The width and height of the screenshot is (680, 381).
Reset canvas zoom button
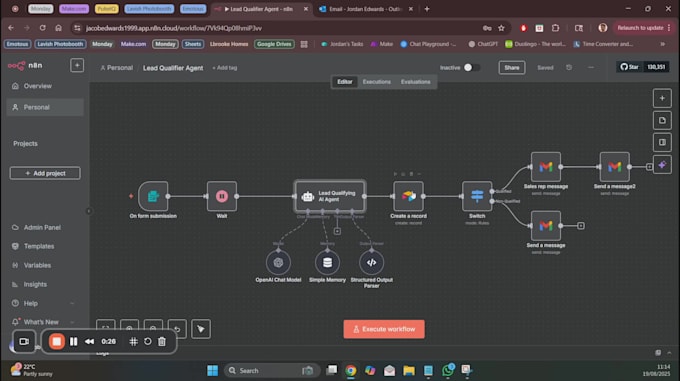(177, 329)
